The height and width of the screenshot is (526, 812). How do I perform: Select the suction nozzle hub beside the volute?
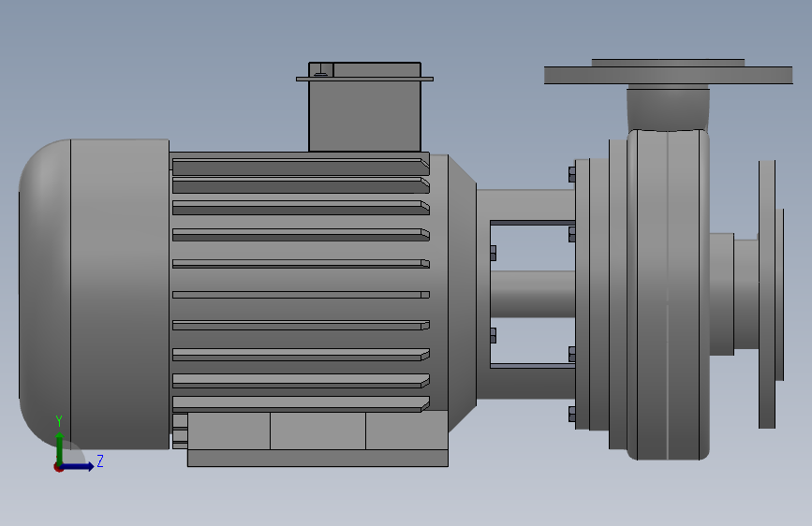point(721,294)
